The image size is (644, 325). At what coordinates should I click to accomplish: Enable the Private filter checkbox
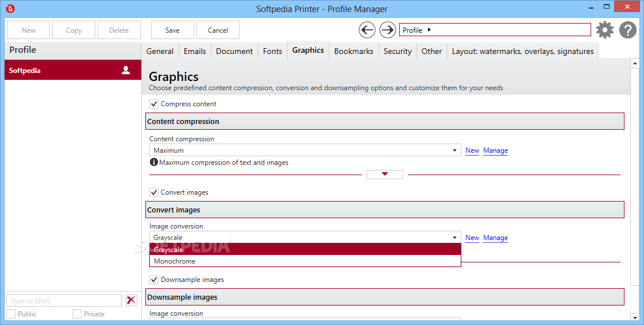(77, 314)
